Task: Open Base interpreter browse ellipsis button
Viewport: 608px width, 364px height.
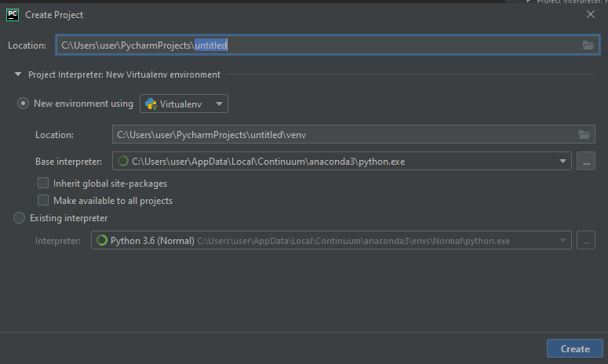Action: click(586, 162)
